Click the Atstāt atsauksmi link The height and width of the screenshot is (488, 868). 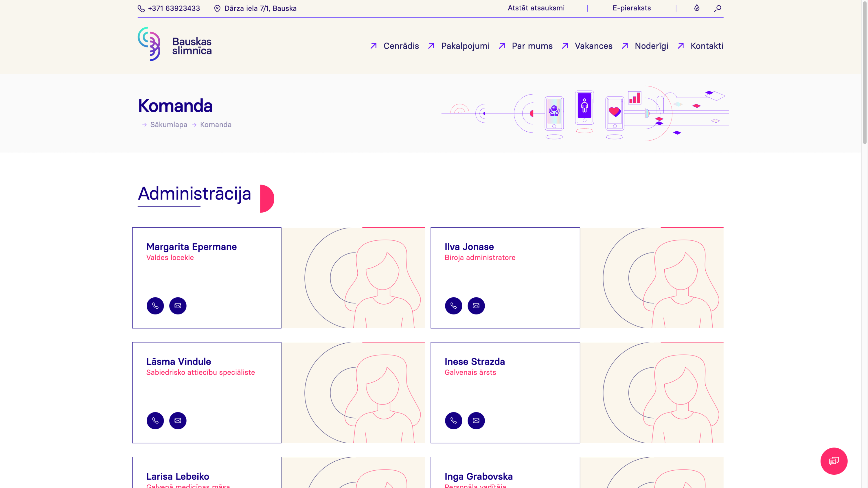(x=536, y=8)
